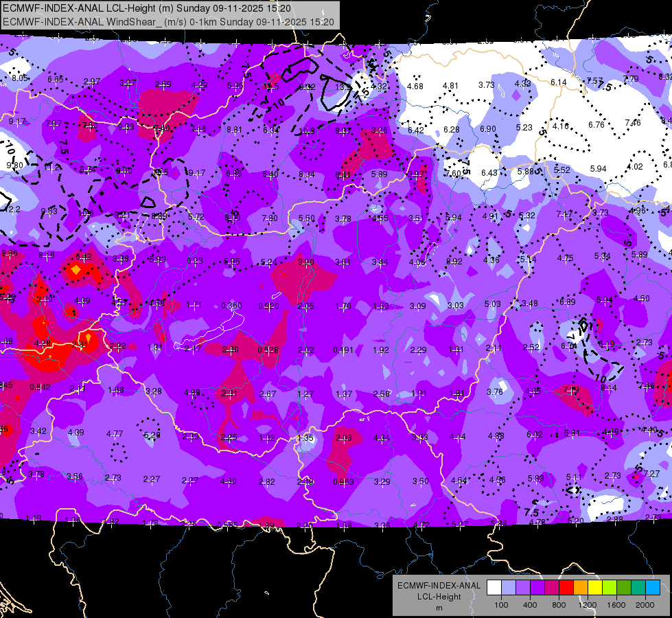Select the 1.70 grid value
This screenshot has height=618, width=672.
343,306
